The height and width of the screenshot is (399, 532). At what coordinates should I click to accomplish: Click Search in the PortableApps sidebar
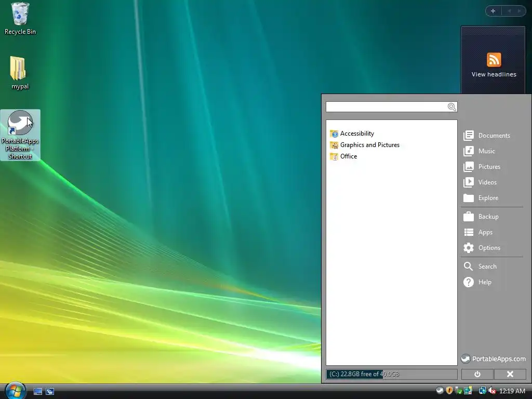click(480, 267)
